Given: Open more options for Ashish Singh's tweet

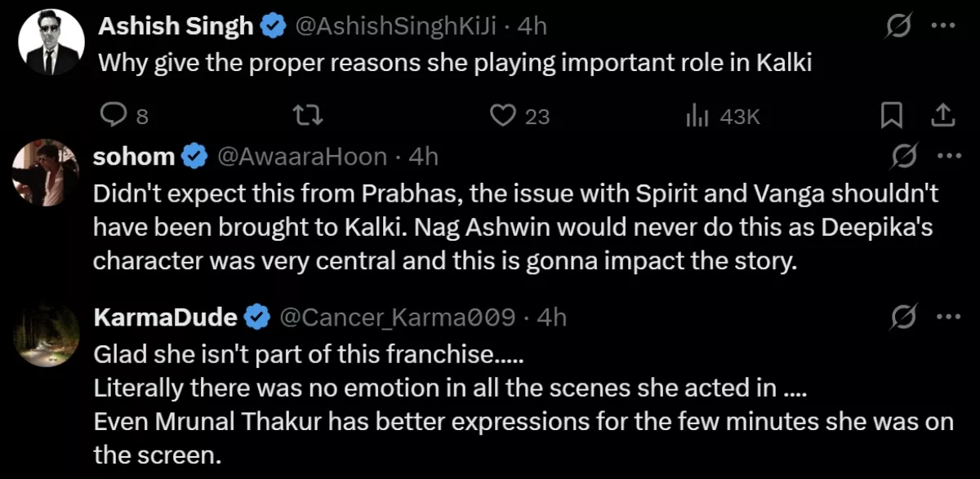Looking at the screenshot, I should coord(943,26).
